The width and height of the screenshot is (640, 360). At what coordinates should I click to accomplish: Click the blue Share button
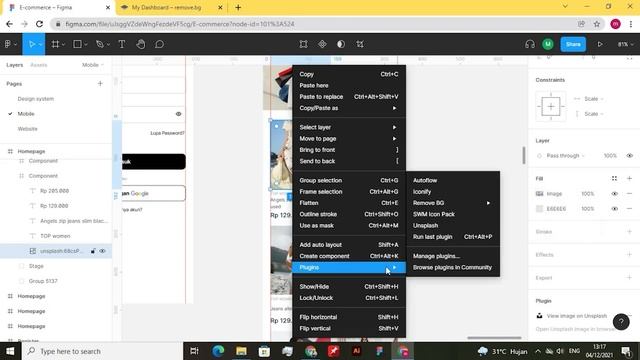(573, 44)
